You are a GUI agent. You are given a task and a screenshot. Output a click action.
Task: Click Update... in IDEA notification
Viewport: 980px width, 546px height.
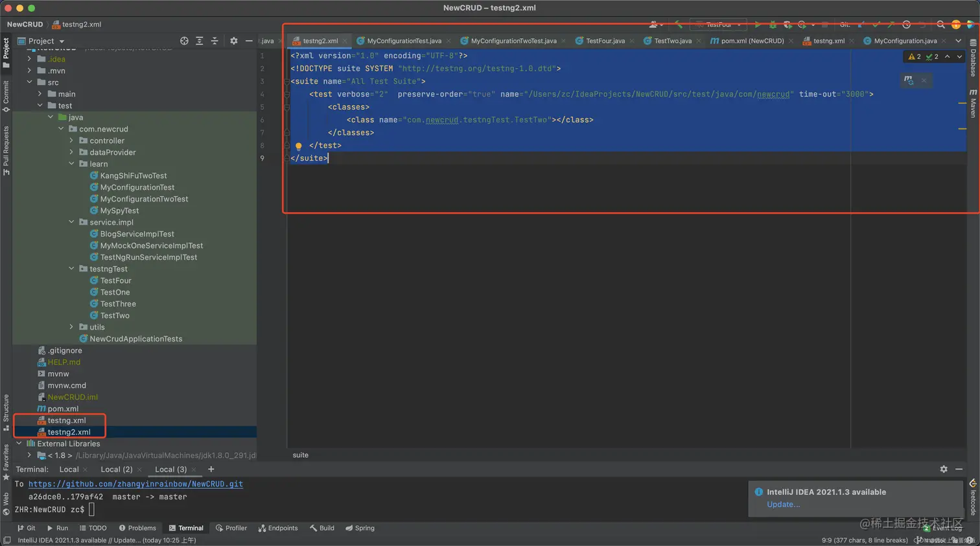(x=783, y=505)
